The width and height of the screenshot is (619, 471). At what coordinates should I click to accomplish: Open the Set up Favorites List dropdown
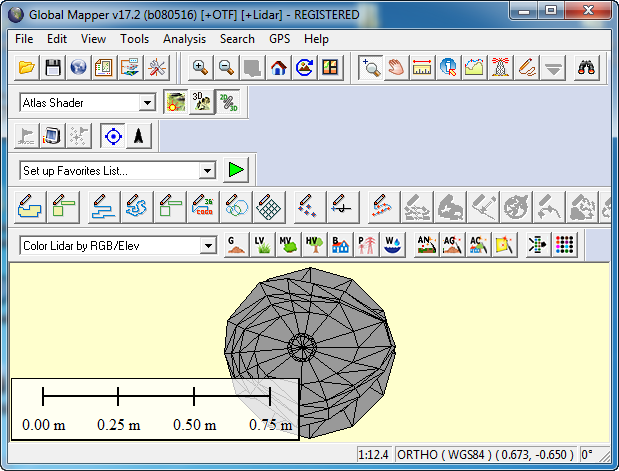(207, 171)
